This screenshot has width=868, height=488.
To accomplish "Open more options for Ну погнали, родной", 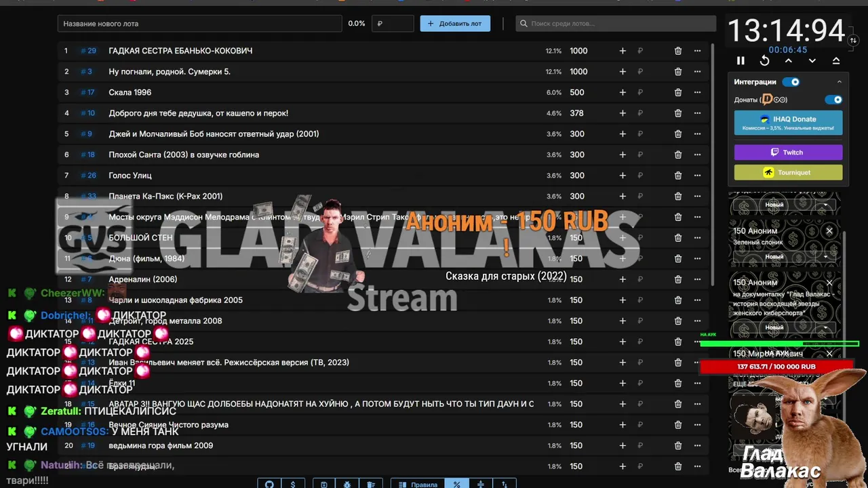I will (697, 72).
